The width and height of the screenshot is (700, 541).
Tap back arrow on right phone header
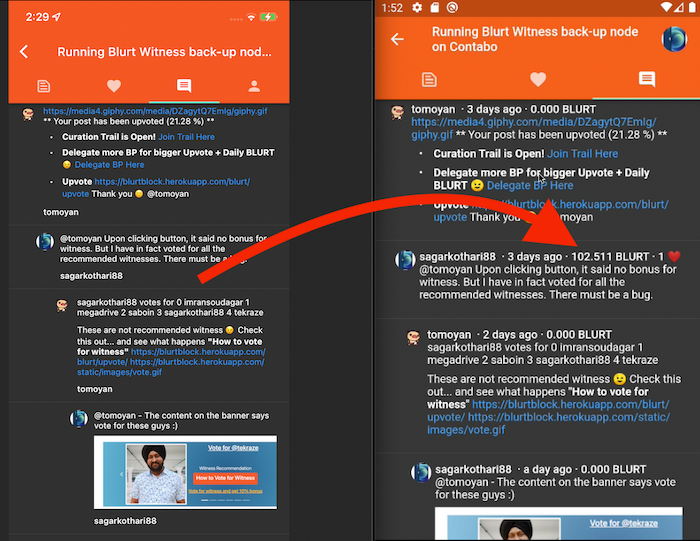(x=397, y=39)
